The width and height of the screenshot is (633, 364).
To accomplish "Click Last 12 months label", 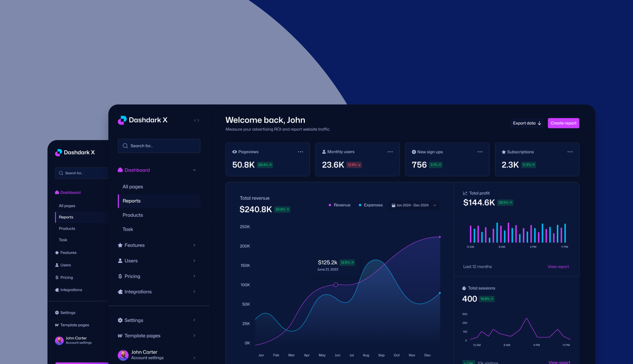I will [x=477, y=267].
